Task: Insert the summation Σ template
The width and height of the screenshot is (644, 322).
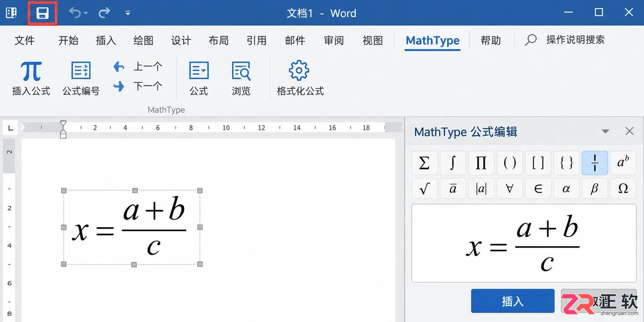Action: pyautogui.click(x=424, y=163)
